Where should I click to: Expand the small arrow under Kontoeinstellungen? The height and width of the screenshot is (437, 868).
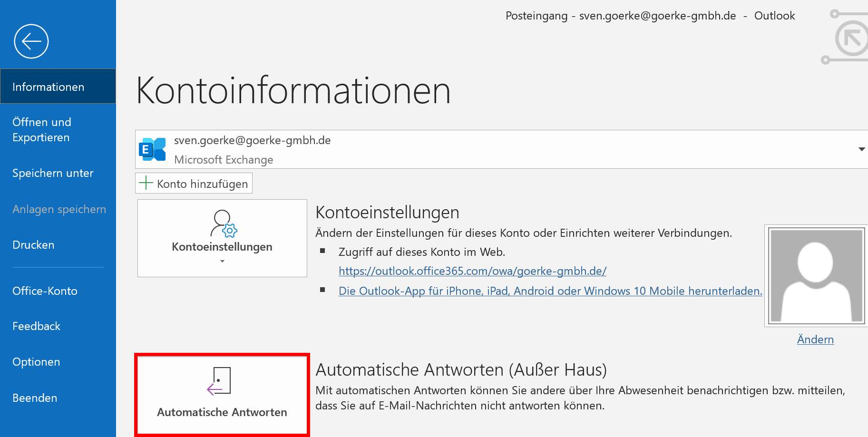(222, 261)
